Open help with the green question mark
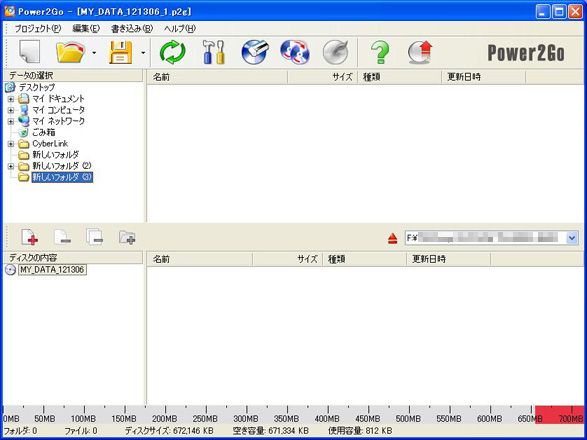 click(x=380, y=52)
